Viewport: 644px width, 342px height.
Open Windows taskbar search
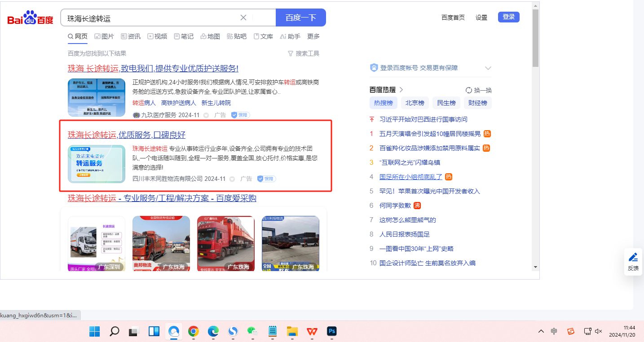click(x=115, y=331)
